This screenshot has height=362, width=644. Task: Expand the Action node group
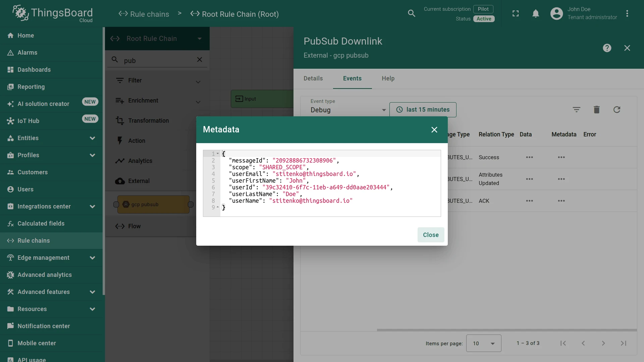tap(151, 141)
